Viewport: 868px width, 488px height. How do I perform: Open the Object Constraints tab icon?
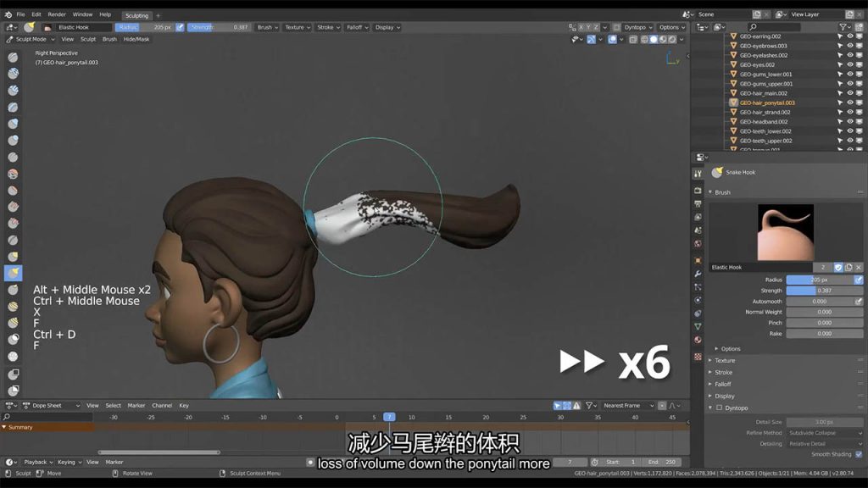click(x=698, y=313)
